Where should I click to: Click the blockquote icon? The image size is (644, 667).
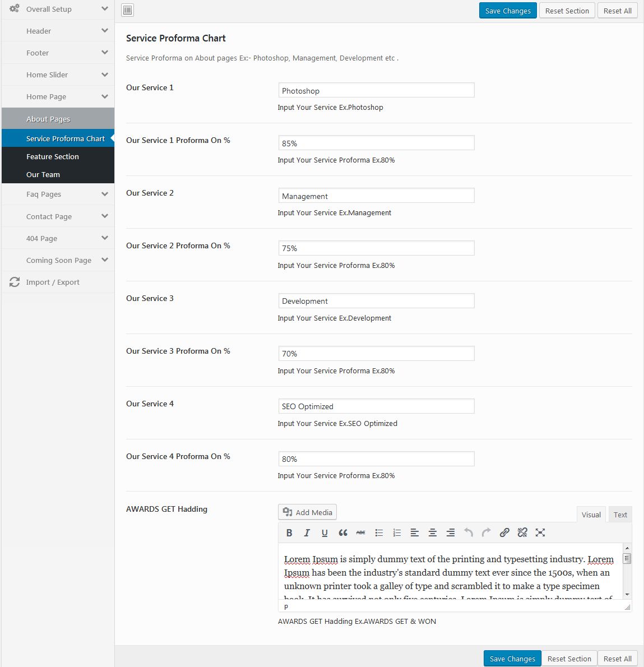click(342, 532)
